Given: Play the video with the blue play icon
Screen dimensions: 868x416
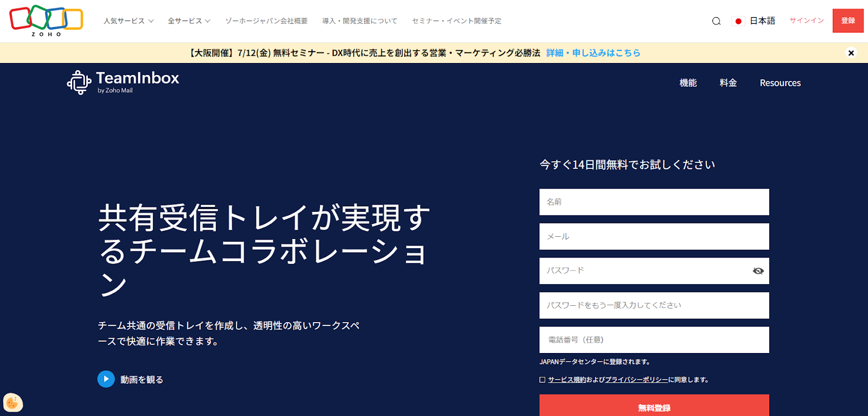Looking at the screenshot, I should pos(106,379).
